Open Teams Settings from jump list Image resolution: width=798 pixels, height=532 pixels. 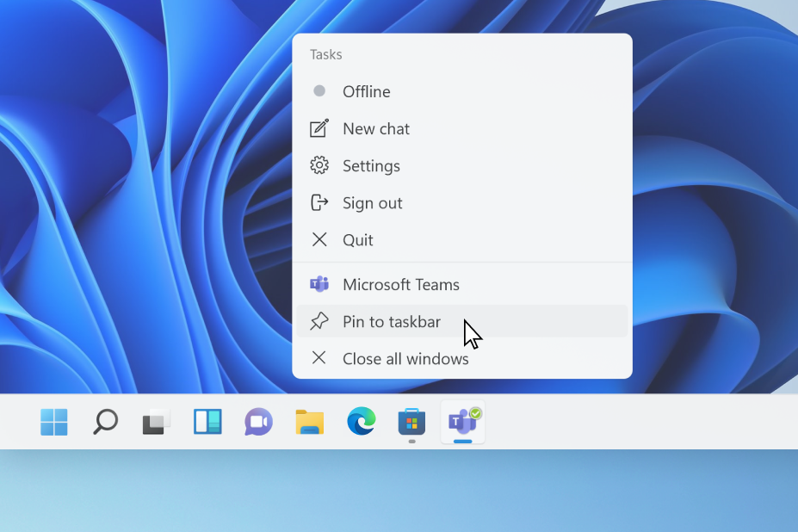462,166
